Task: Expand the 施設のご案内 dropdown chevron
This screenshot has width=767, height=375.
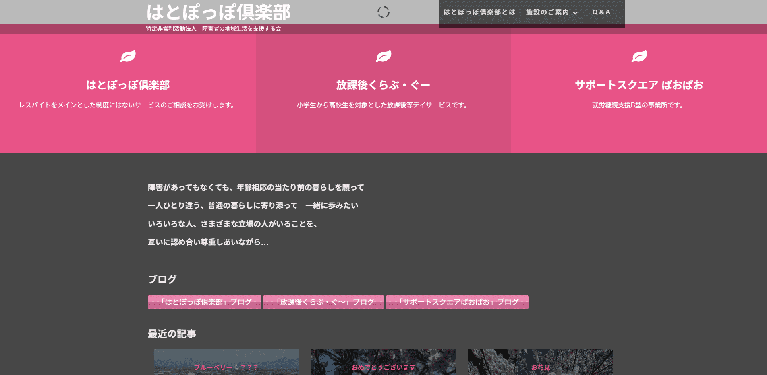Action: pyautogui.click(x=575, y=13)
